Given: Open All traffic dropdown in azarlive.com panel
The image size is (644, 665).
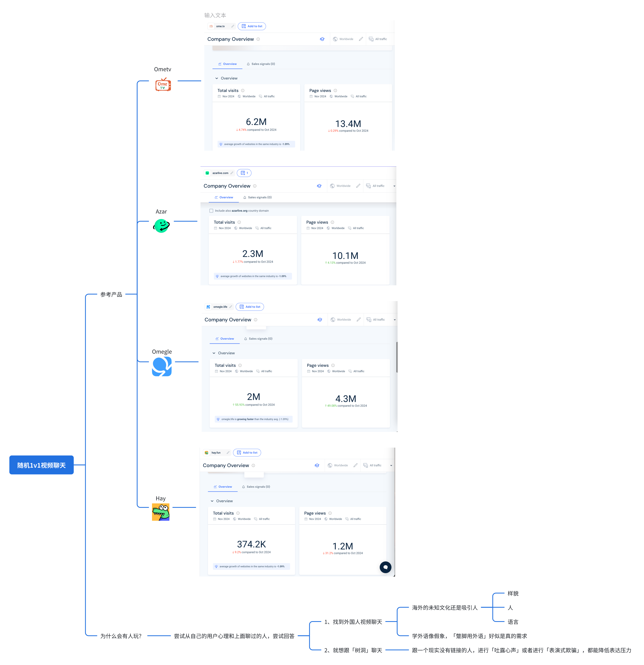Looking at the screenshot, I should pos(394,186).
